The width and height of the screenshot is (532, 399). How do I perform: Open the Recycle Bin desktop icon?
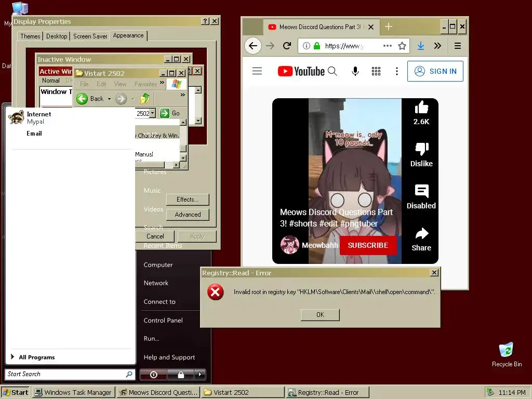(507, 355)
